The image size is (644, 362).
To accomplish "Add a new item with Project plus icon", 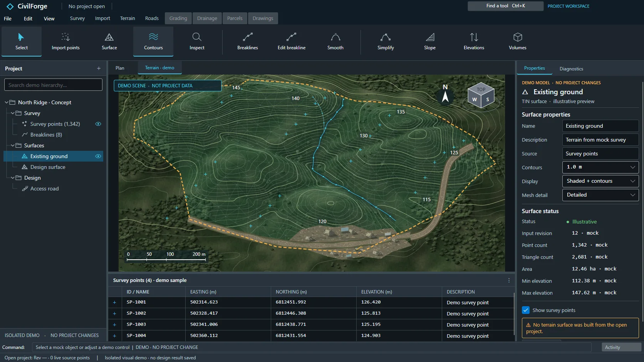I will (99, 68).
